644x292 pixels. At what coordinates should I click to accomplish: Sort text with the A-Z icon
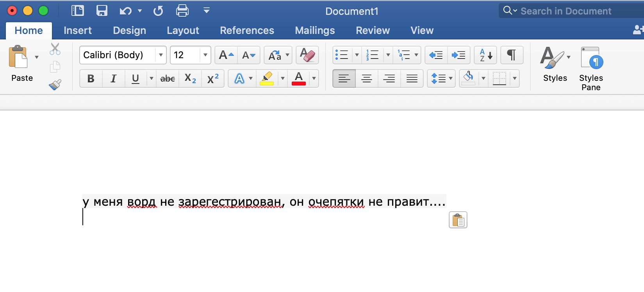click(485, 55)
